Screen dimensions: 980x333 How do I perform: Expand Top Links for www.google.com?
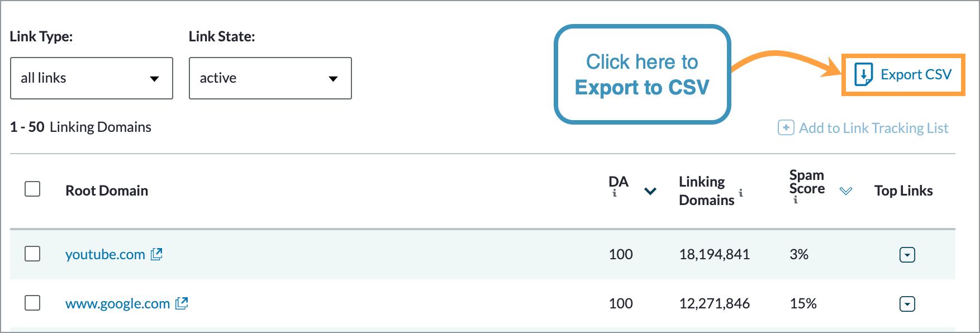pos(907,303)
